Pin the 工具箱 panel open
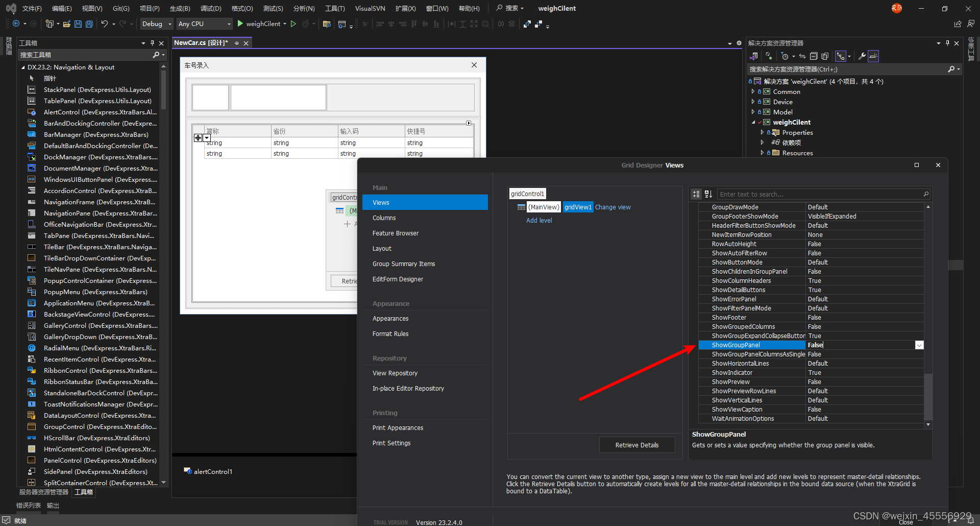Image resolution: width=980 pixels, height=526 pixels. (x=152, y=43)
